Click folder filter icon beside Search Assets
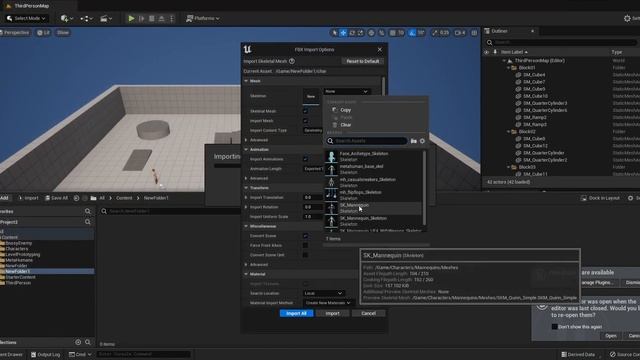The image size is (640, 360). click(x=413, y=141)
